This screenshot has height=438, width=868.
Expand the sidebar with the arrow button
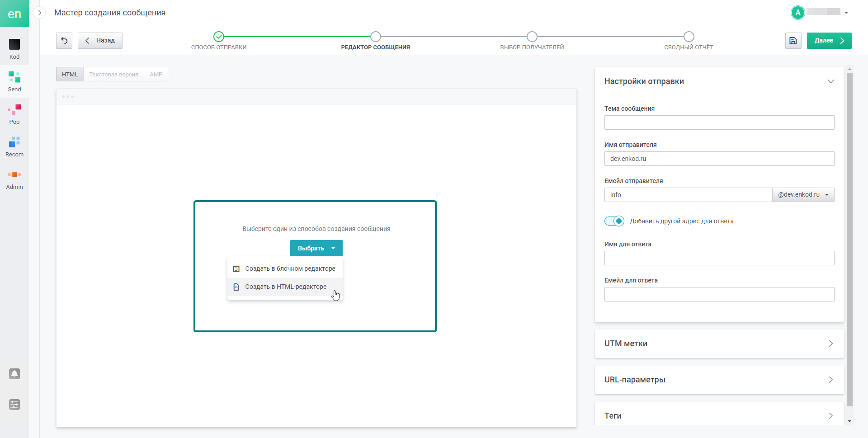click(x=40, y=13)
